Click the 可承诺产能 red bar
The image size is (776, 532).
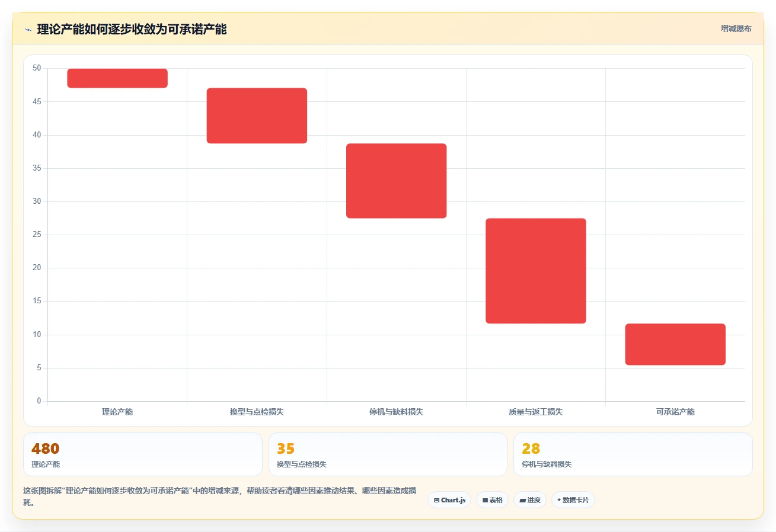(x=675, y=344)
